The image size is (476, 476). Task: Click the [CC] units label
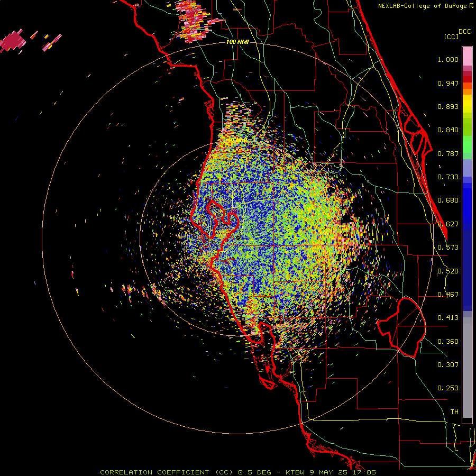click(x=451, y=36)
